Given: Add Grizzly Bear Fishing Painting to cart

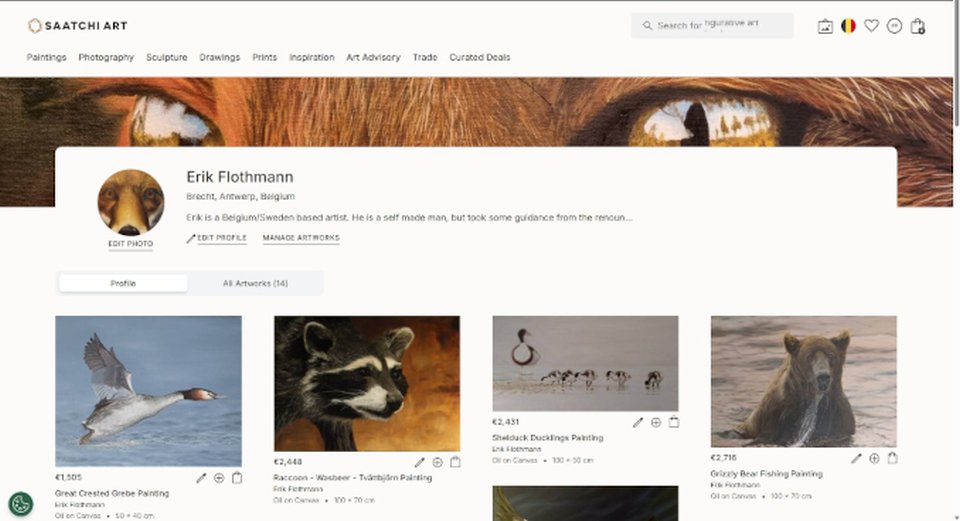Looking at the screenshot, I should coord(893,457).
